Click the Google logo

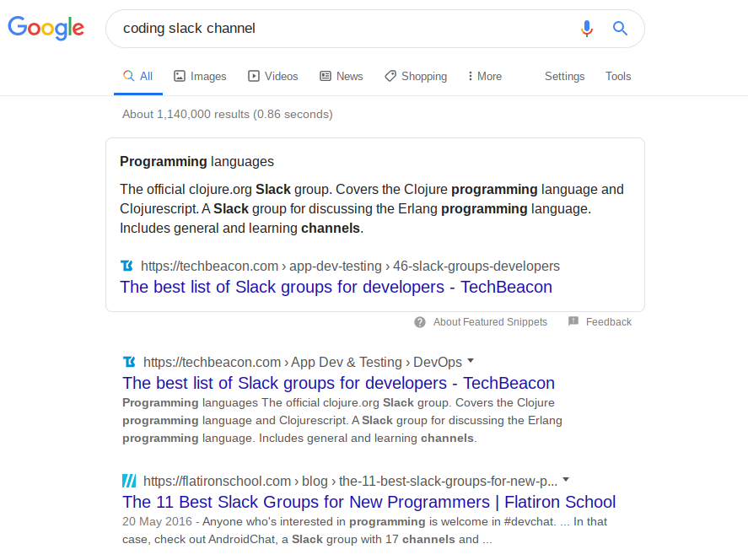tap(46, 28)
